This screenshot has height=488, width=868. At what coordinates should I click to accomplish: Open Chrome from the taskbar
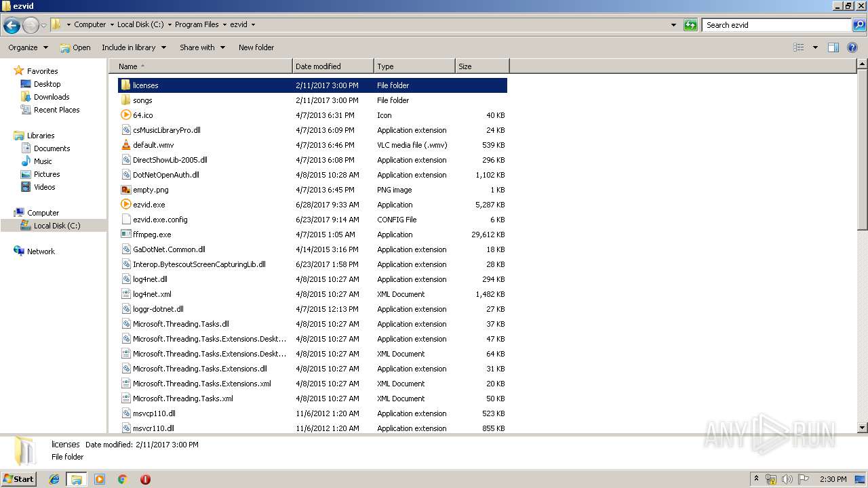pyautogui.click(x=122, y=479)
